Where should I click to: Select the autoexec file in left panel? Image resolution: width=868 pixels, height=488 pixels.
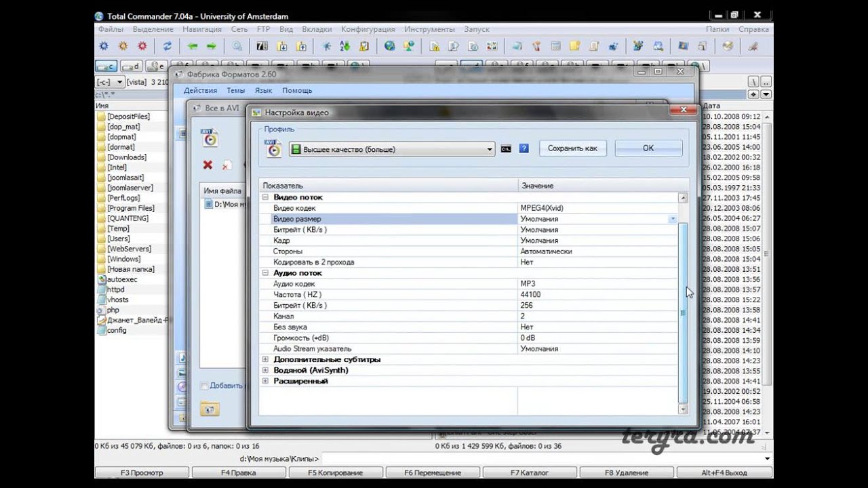coord(117,279)
